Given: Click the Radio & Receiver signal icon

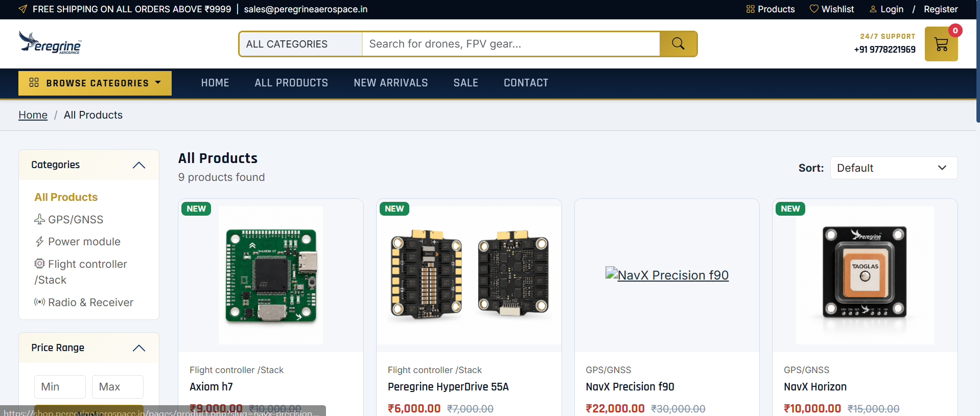Looking at the screenshot, I should tap(39, 302).
